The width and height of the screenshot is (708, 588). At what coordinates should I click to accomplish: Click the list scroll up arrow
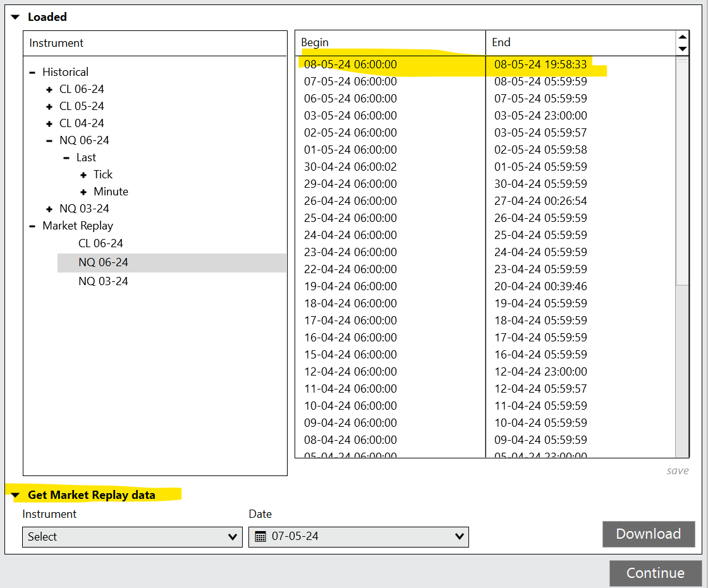pyautogui.click(x=682, y=37)
